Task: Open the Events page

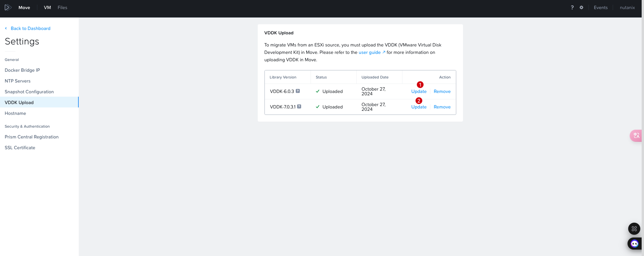Action: click(x=601, y=7)
